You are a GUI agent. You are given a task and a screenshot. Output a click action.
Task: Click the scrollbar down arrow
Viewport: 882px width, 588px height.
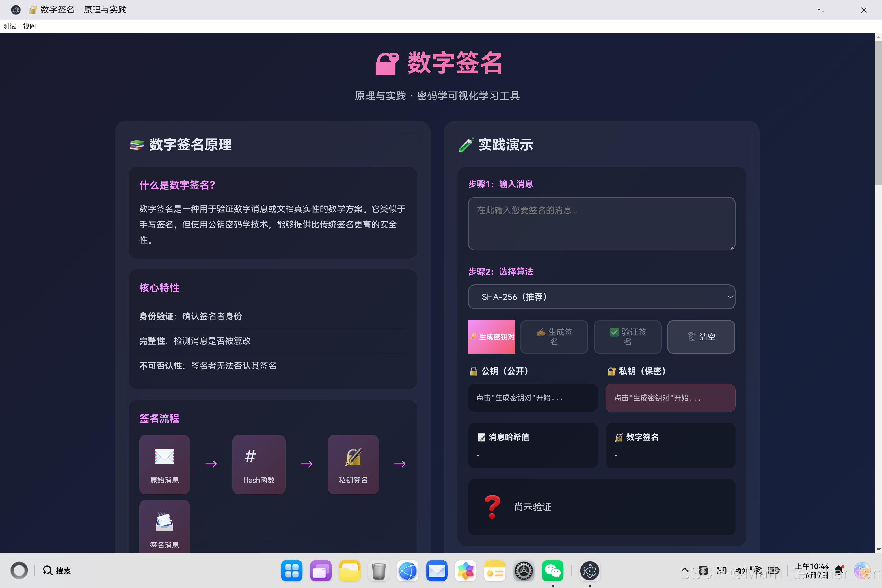pyautogui.click(x=878, y=549)
